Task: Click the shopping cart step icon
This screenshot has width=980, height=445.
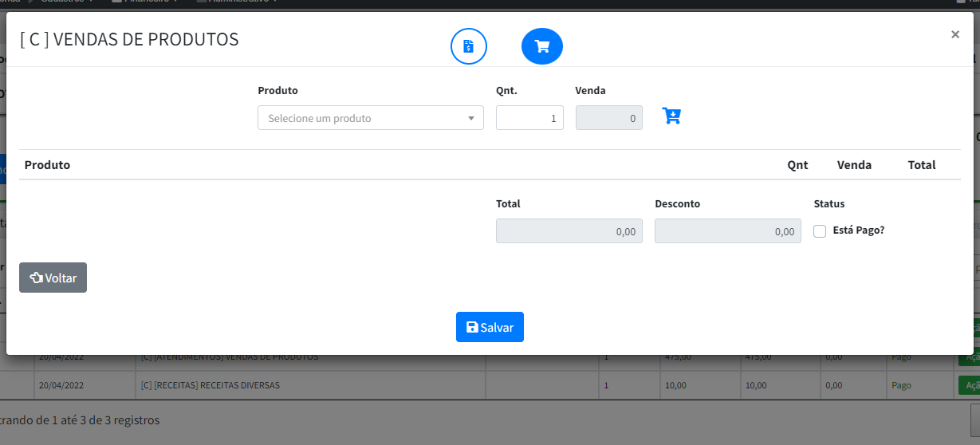Action: (542, 46)
